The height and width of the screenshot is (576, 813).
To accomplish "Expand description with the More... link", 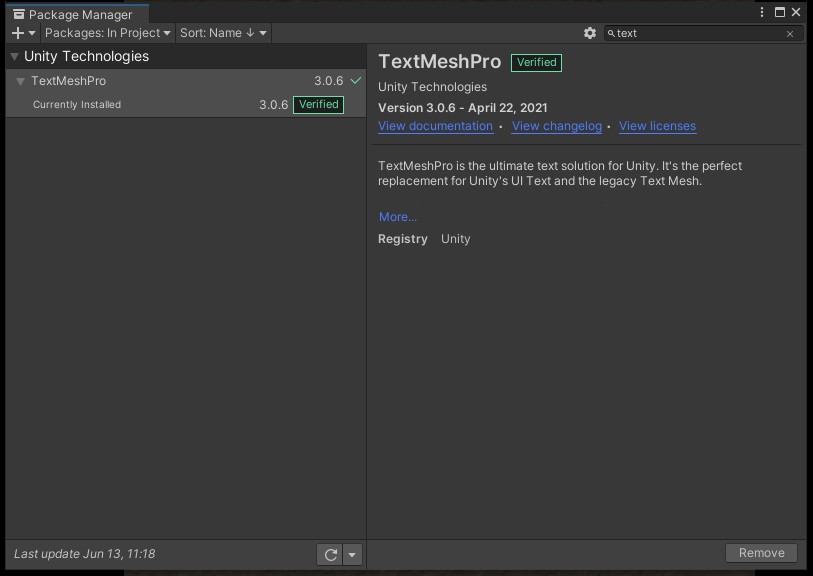I will (x=398, y=217).
